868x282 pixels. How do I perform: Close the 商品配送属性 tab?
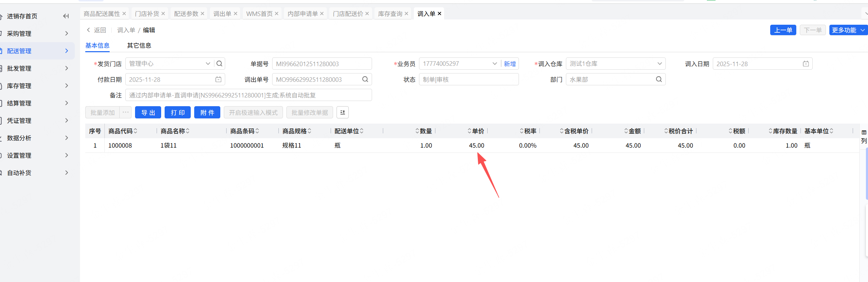124,14
